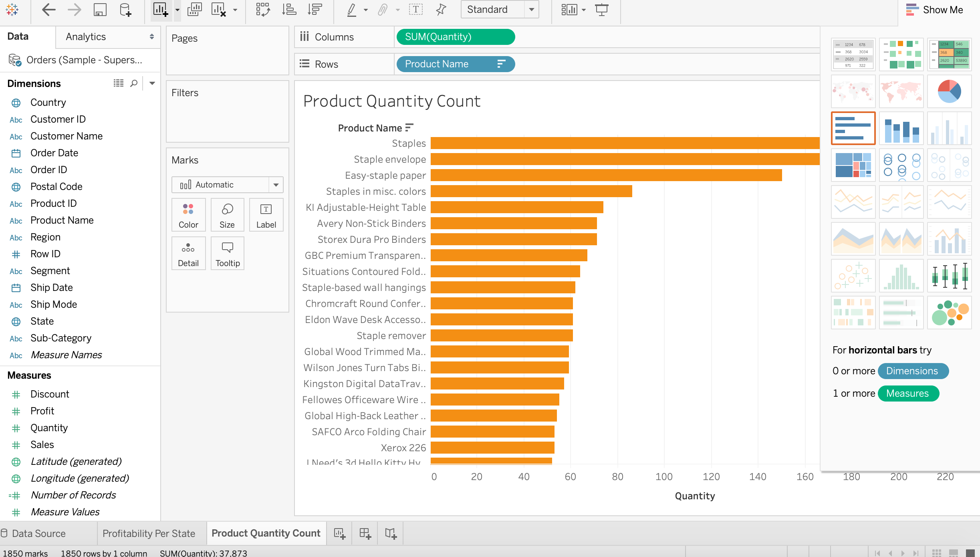
Task: Open Tooltip settings on the Marks card
Action: pyautogui.click(x=227, y=253)
